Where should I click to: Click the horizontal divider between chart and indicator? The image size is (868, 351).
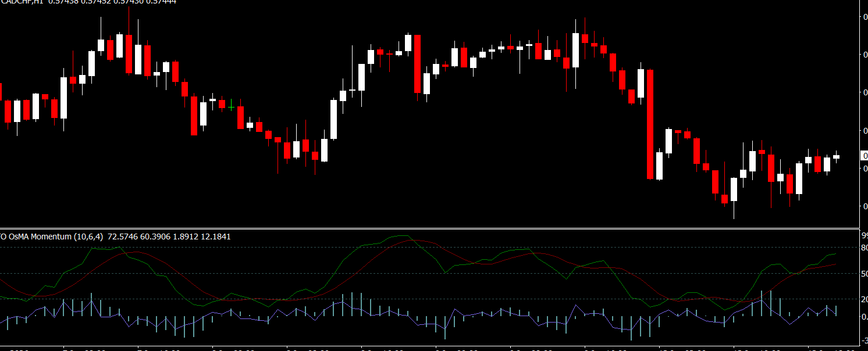coord(429,228)
